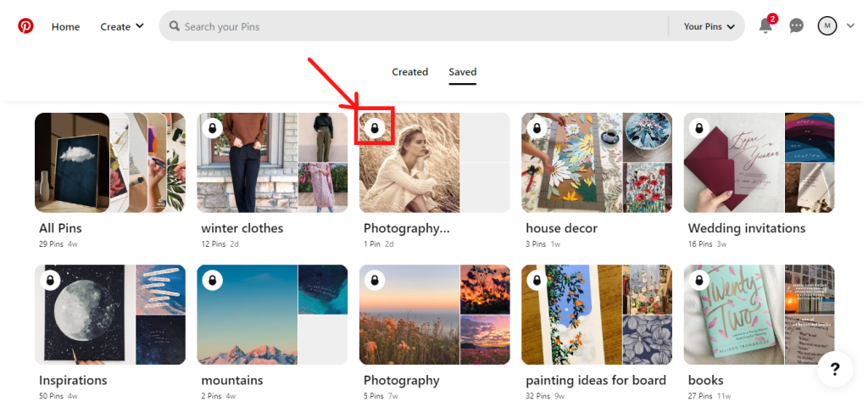
Task: Open the question mark help button
Action: coord(835,369)
